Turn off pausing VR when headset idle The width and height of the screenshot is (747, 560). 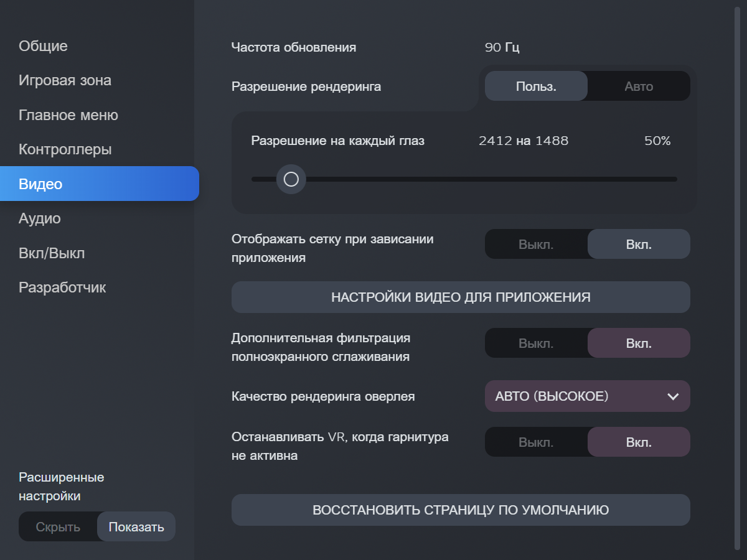pyautogui.click(x=536, y=442)
